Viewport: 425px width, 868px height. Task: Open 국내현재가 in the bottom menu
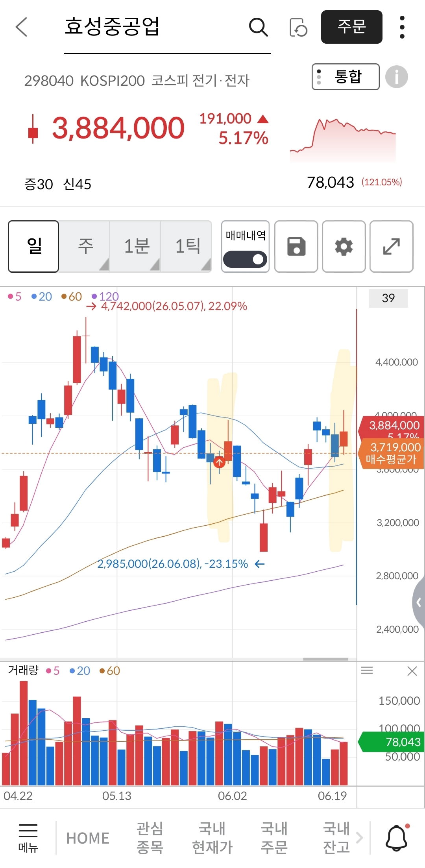tap(212, 838)
